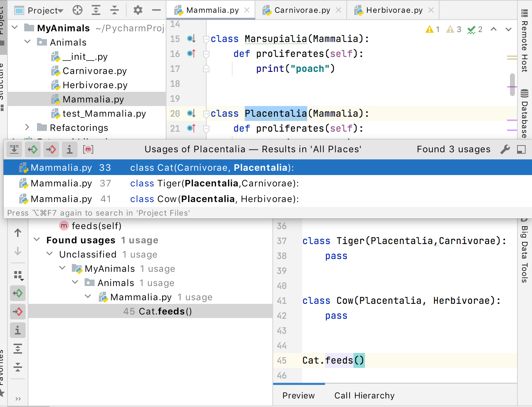Click the locate/select opened file target icon
This screenshot has width=532, height=407.
coord(78,10)
